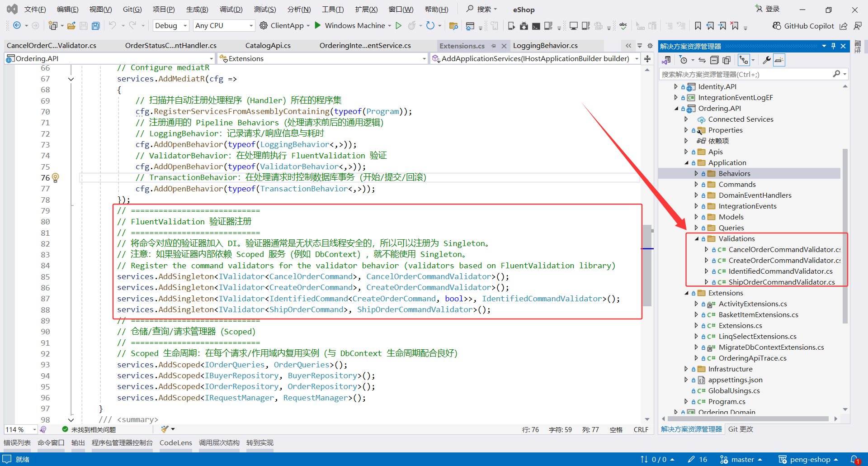Image resolution: width=868 pixels, height=466 pixels.
Task: Click the 0 / 0 push-pull indicator
Action: pos(658,460)
